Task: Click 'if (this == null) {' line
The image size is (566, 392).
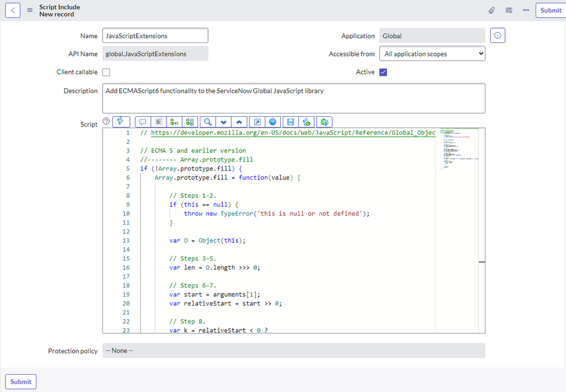Action: [203, 205]
